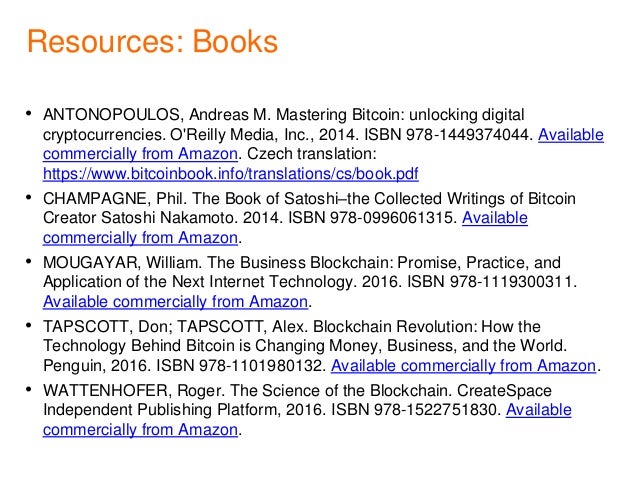Click the author name MOUGAYAR
The image size is (638, 479).
pyautogui.click(x=92, y=262)
